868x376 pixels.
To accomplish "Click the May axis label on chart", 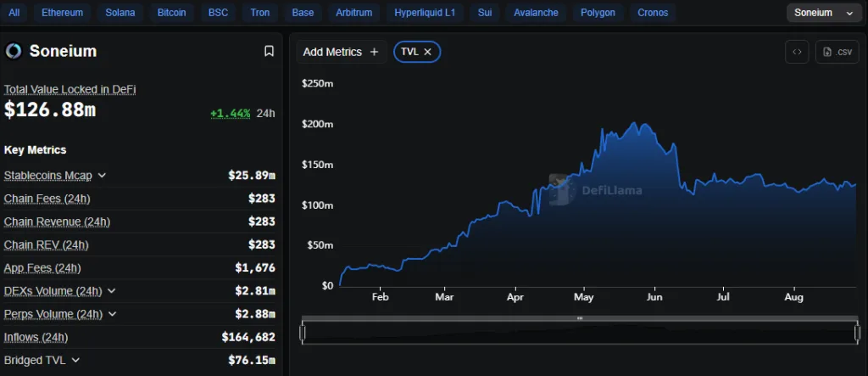I will pos(583,297).
